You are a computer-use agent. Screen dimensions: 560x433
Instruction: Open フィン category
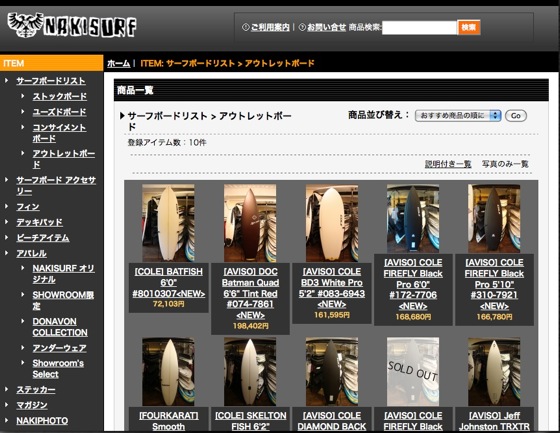pyautogui.click(x=28, y=207)
